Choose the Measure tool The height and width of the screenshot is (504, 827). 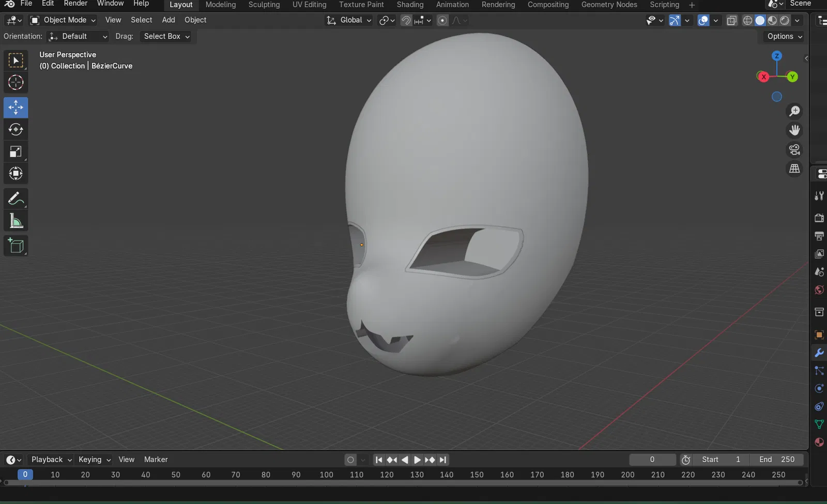coord(16,221)
